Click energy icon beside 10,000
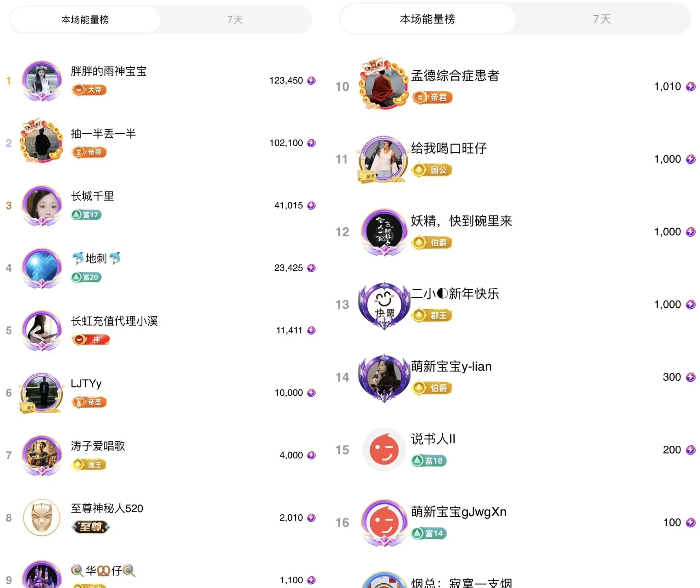This screenshot has height=588, width=700. pyautogui.click(x=311, y=393)
